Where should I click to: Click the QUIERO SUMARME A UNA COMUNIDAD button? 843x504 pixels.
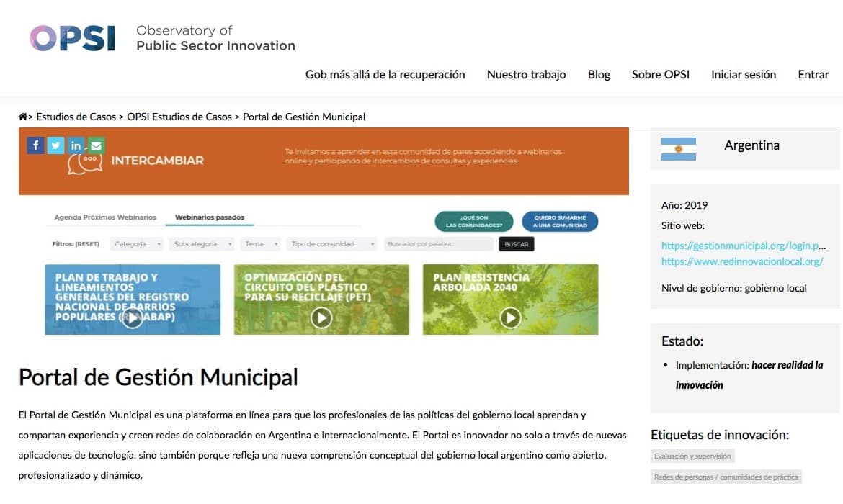pos(561,222)
